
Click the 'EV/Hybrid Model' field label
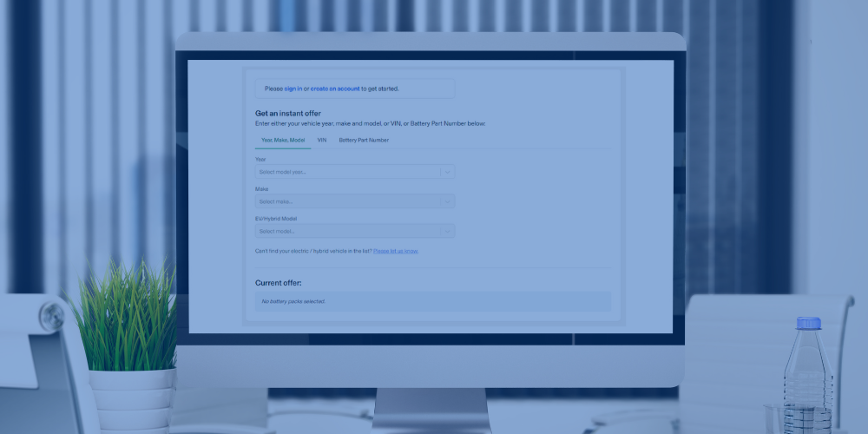coord(276,219)
